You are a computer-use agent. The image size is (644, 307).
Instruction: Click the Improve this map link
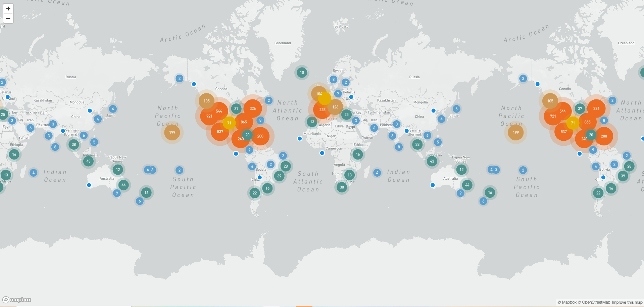[x=627, y=302]
